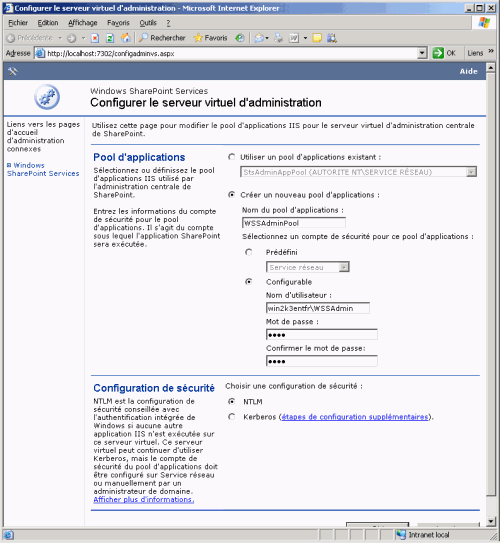Click the Windows flag logo
The width and height of the screenshot is (500, 543).
(x=484, y=23)
